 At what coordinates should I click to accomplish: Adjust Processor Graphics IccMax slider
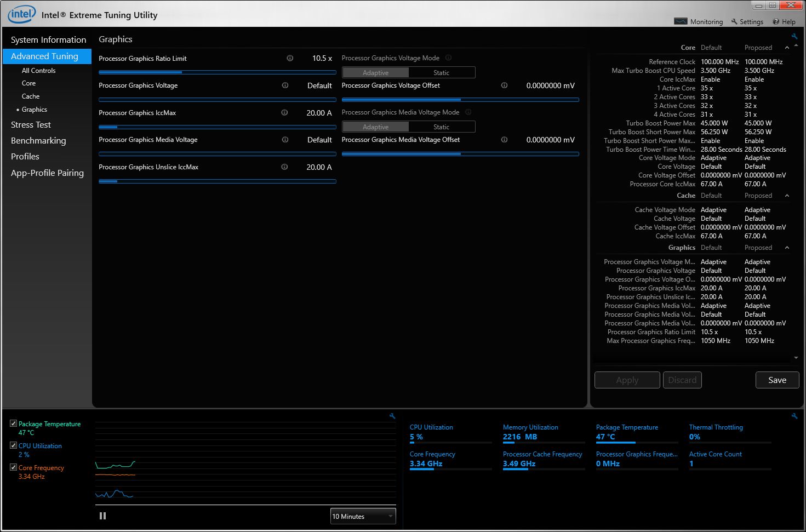218,127
